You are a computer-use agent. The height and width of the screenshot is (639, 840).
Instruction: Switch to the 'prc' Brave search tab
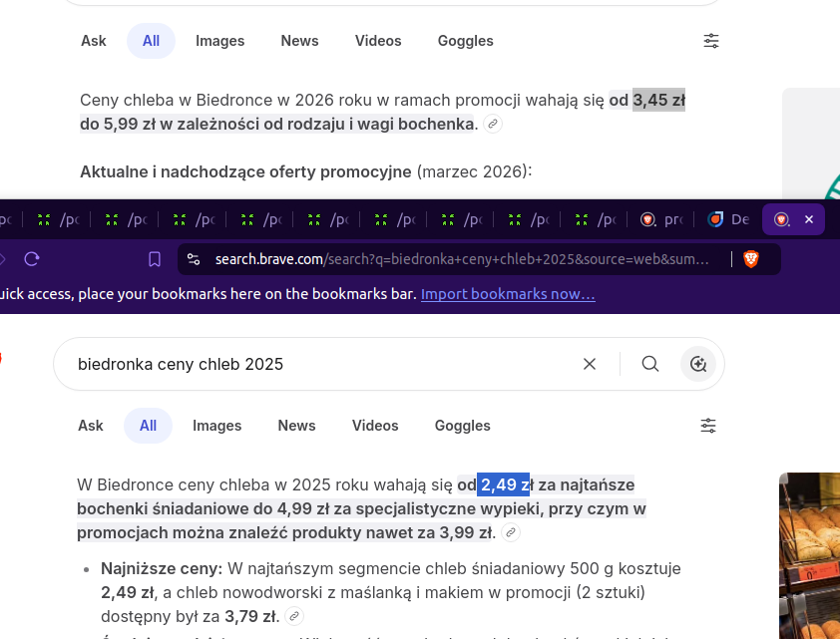point(662,219)
